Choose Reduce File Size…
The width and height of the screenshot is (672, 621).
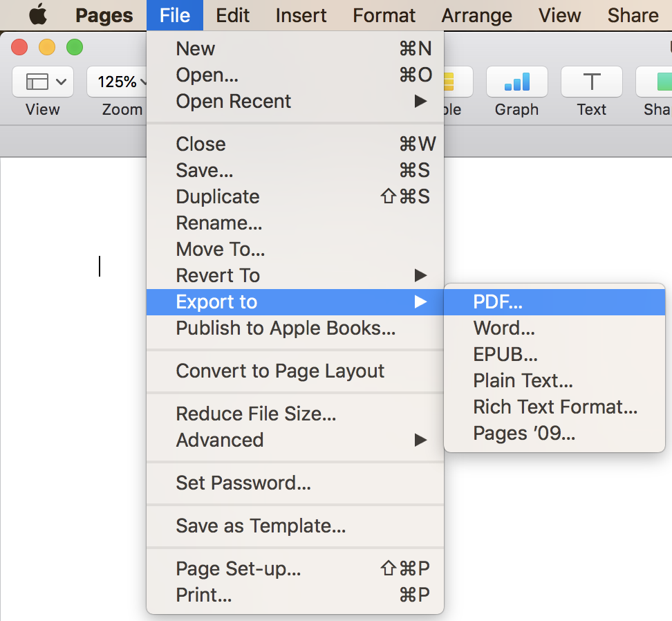[x=295, y=414]
